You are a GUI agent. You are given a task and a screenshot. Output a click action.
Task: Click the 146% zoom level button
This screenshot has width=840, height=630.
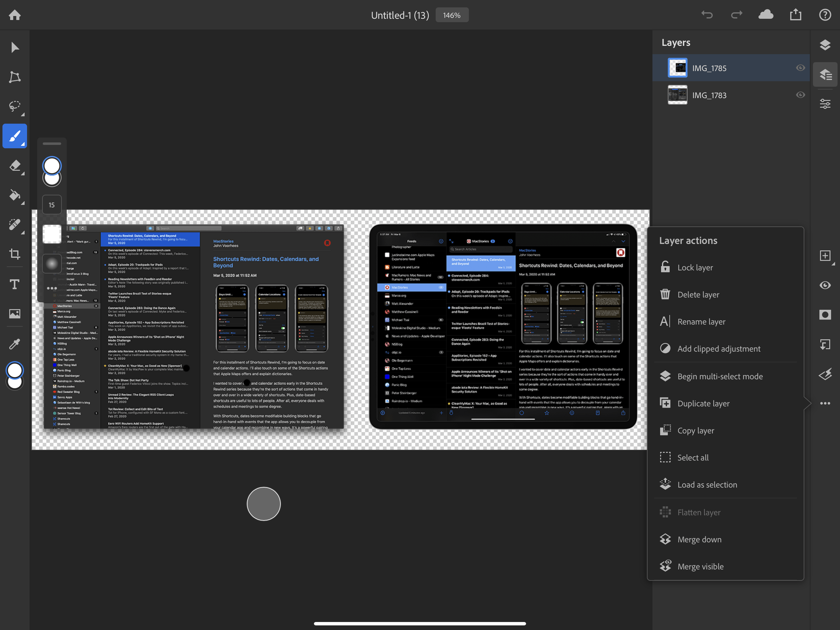(x=452, y=15)
